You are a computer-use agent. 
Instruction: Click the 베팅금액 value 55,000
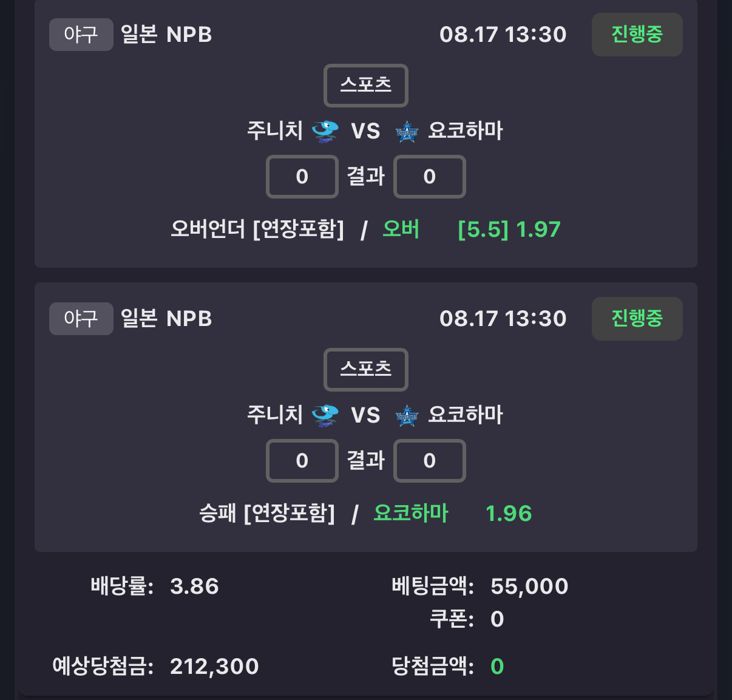click(529, 586)
